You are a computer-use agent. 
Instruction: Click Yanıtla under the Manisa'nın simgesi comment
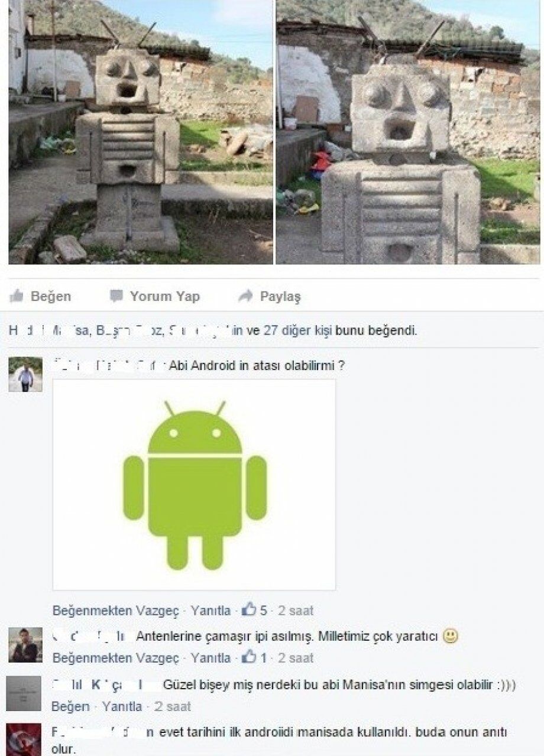tap(122, 706)
